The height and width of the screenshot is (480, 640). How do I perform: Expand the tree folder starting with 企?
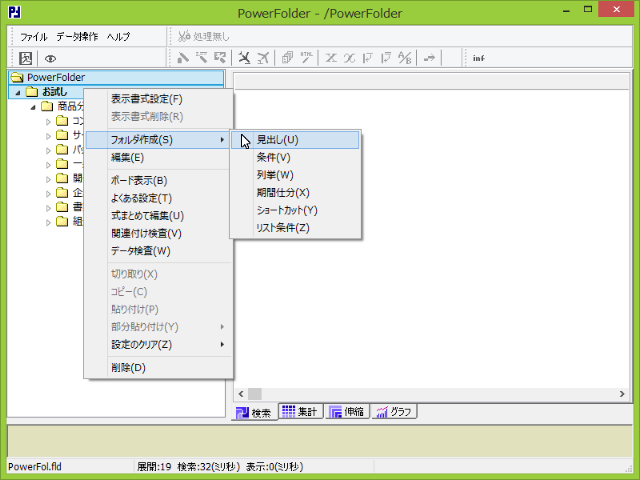point(48,193)
